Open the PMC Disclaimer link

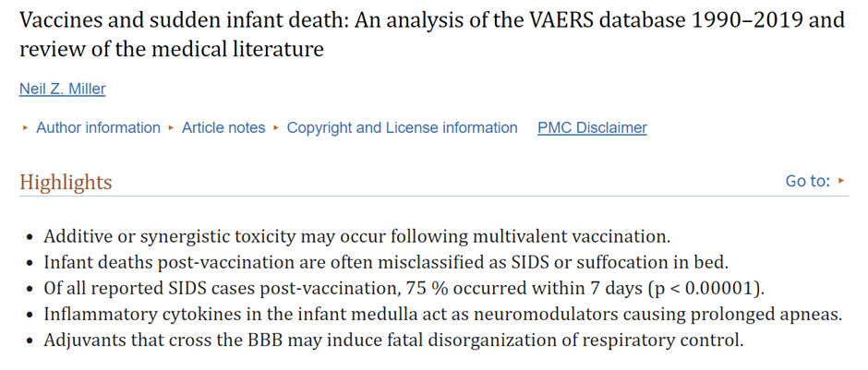[592, 127]
